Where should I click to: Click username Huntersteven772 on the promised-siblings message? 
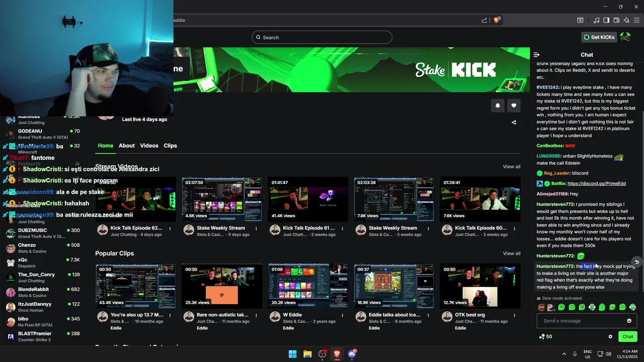[x=555, y=205]
